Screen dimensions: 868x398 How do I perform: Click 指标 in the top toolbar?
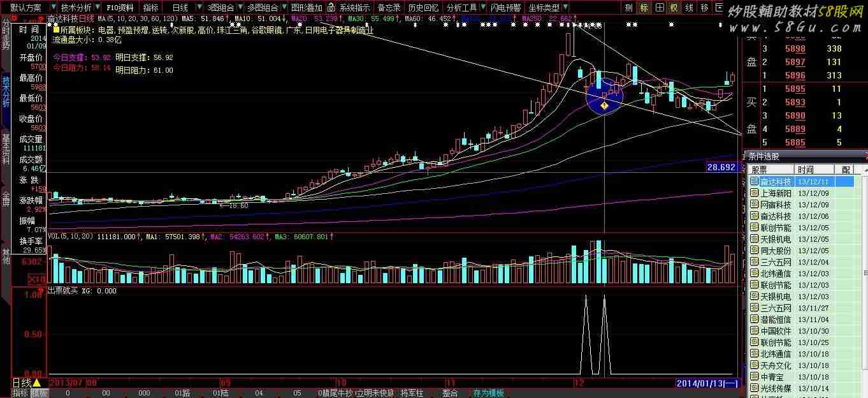(151, 8)
